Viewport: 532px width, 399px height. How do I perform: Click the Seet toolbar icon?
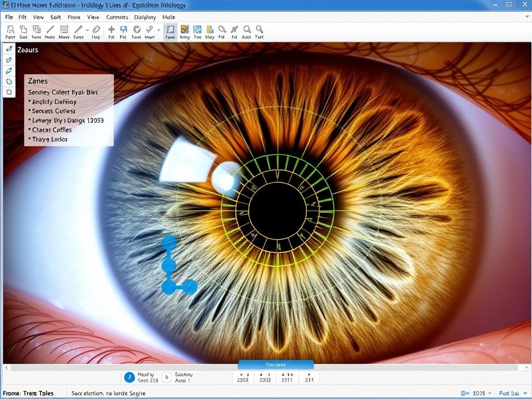(x=23, y=30)
